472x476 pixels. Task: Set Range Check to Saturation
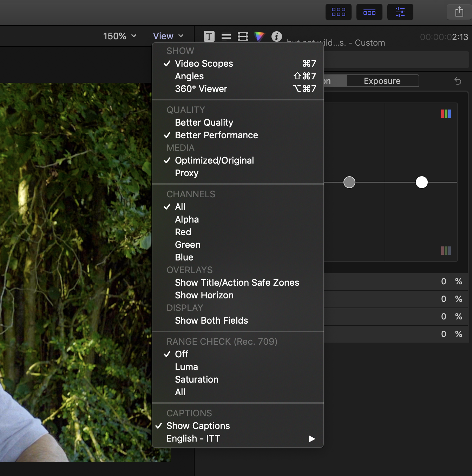238,379
